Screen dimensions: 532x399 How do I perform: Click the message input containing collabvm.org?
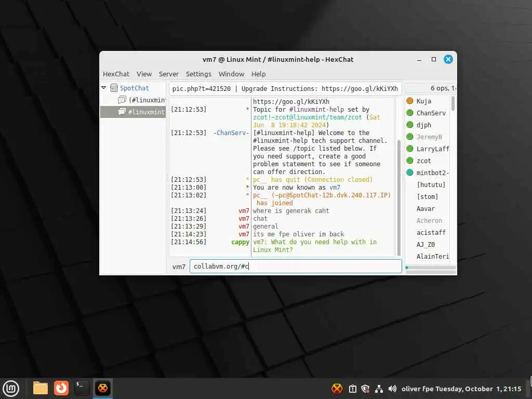click(x=296, y=267)
